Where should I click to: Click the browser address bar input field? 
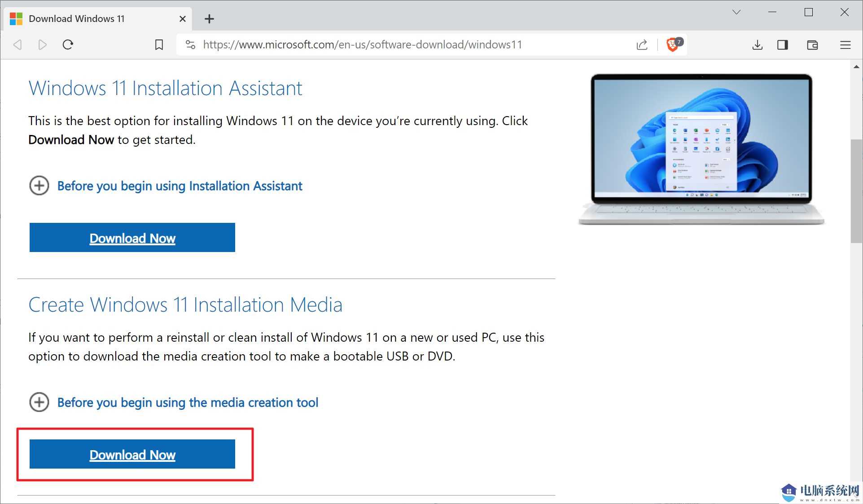pyautogui.click(x=361, y=44)
